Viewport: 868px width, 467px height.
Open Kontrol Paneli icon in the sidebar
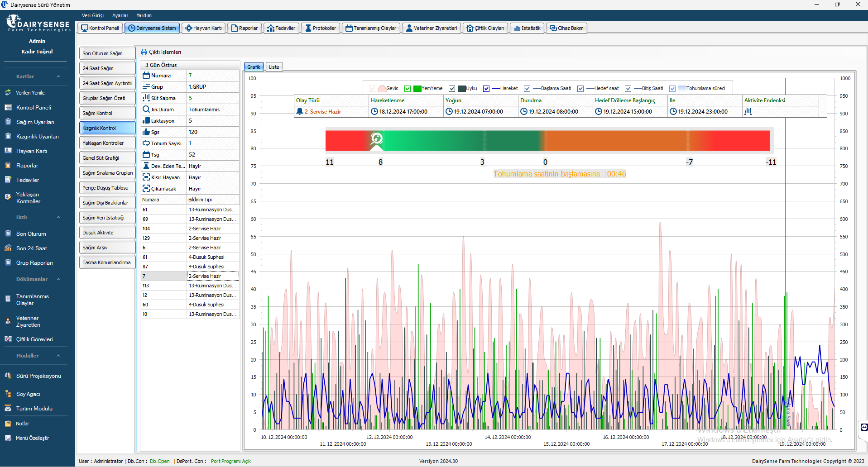coord(8,107)
